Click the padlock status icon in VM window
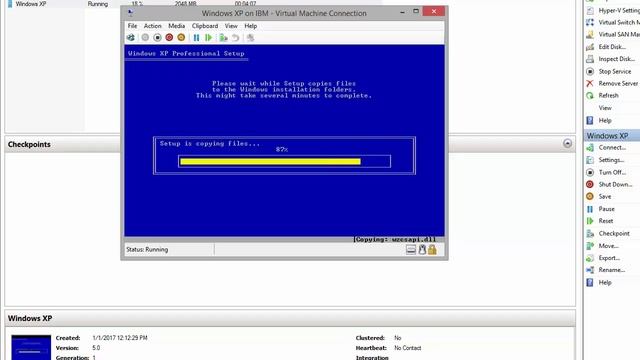Screen dimensions: 640x360 pyautogui.click(x=432, y=249)
